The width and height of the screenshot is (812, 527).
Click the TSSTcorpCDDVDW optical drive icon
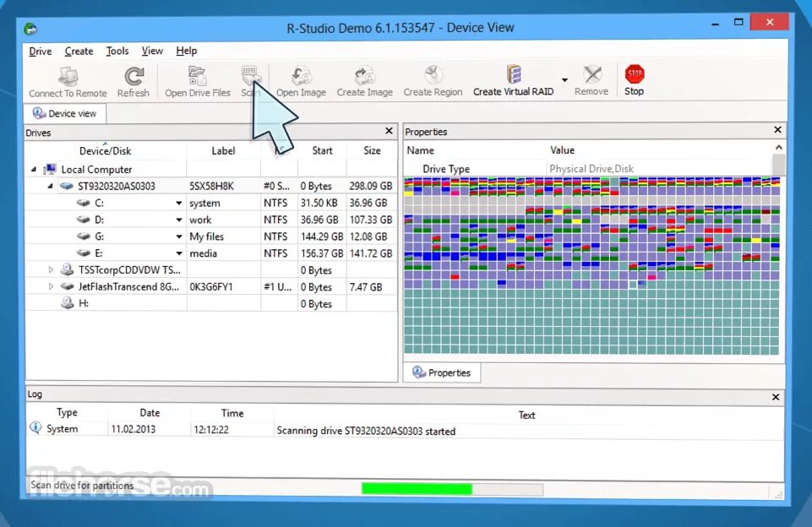[67, 269]
